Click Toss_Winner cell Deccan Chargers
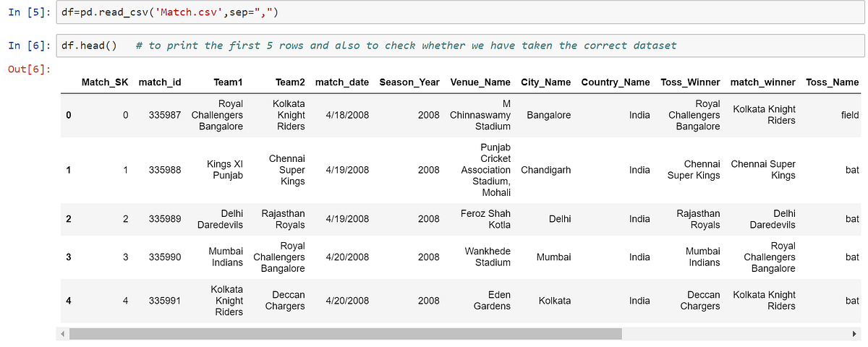 pyautogui.click(x=700, y=301)
